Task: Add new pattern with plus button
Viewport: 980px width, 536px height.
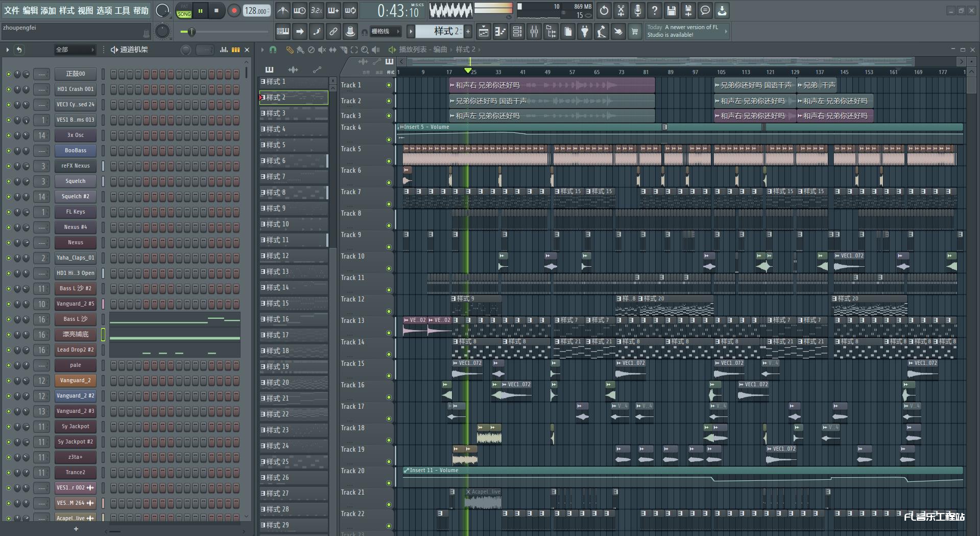Action: coord(468,32)
